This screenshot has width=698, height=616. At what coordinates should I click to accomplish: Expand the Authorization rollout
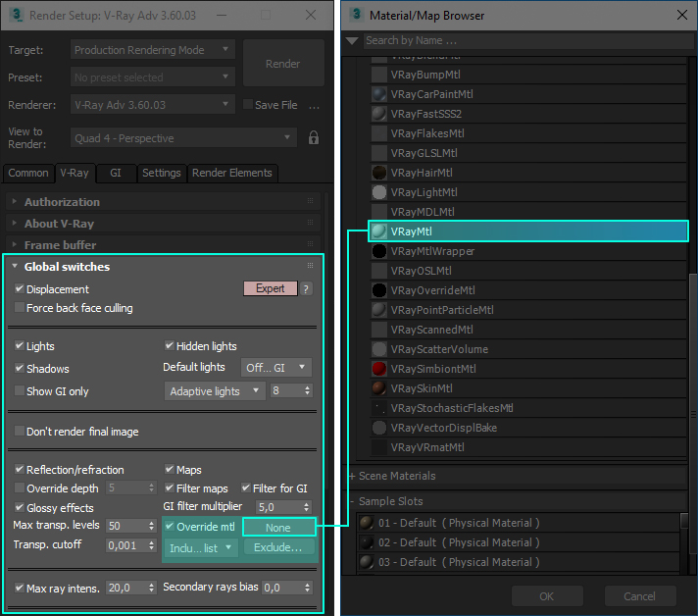(x=163, y=202)
